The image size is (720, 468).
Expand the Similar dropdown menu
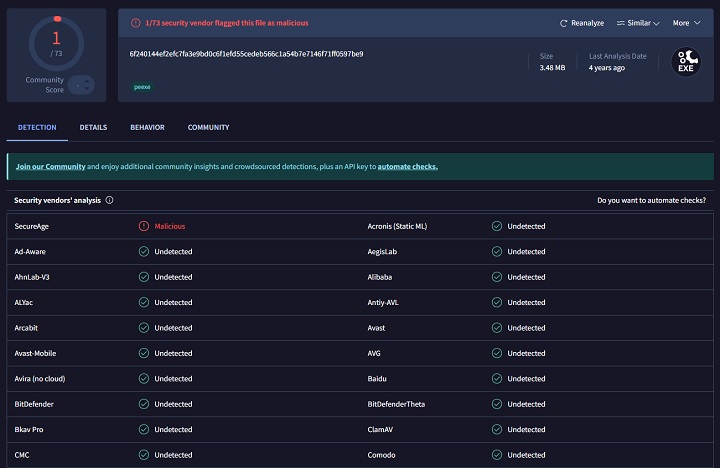coord(637,23)
